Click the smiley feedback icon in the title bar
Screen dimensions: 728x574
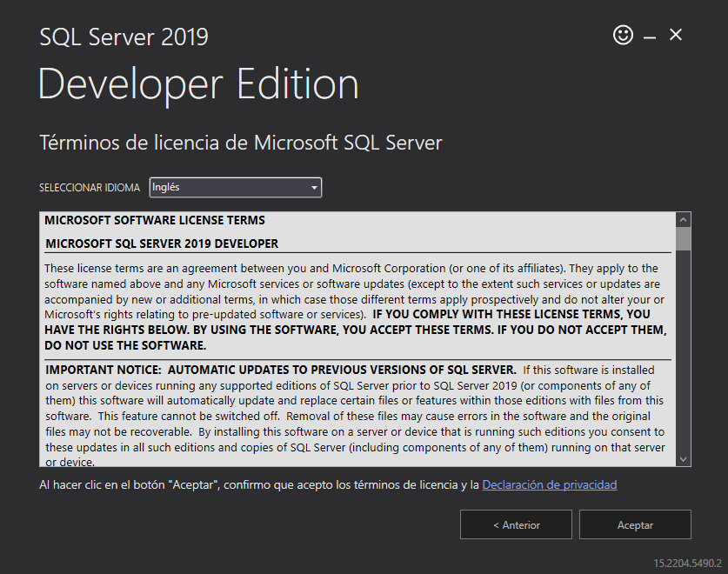623,35
